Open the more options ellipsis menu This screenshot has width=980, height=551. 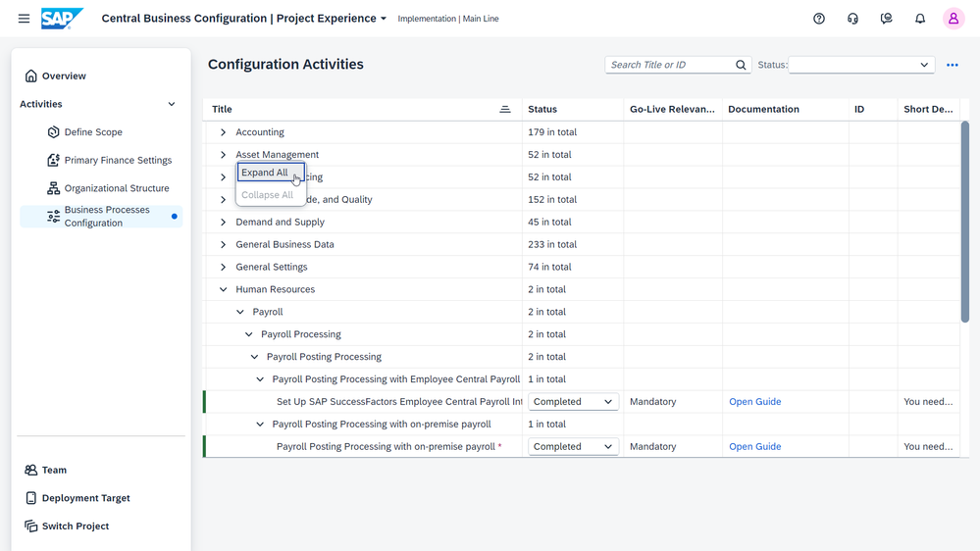tap(952, 65)
